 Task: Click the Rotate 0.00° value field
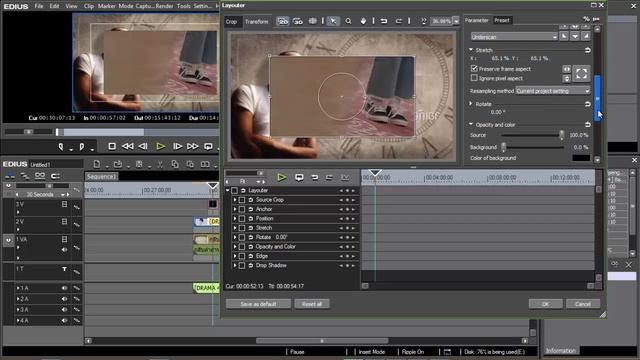[498, 112]
